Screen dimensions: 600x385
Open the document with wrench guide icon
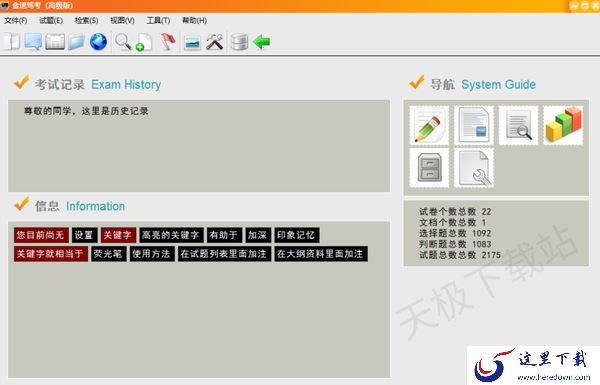pyautogui.click(x=474, y=168)
